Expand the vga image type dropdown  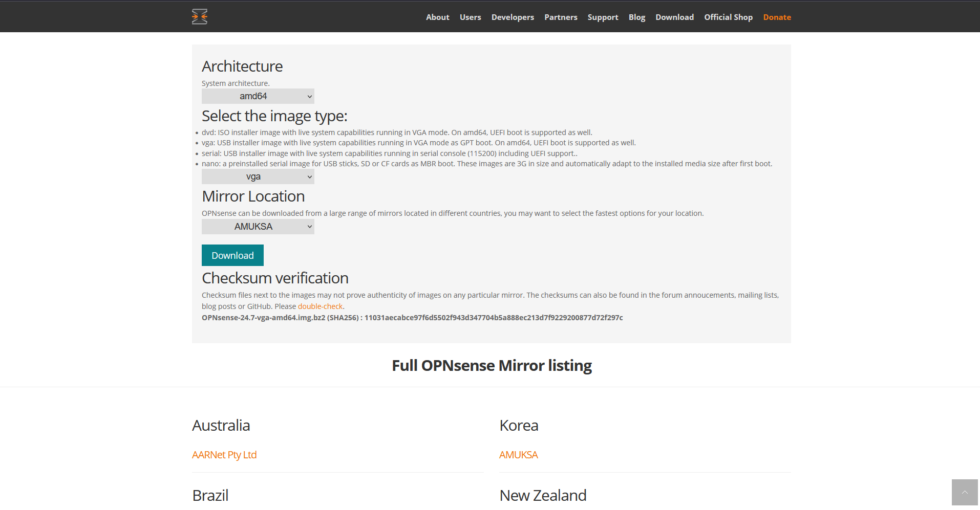click(258, 176)
